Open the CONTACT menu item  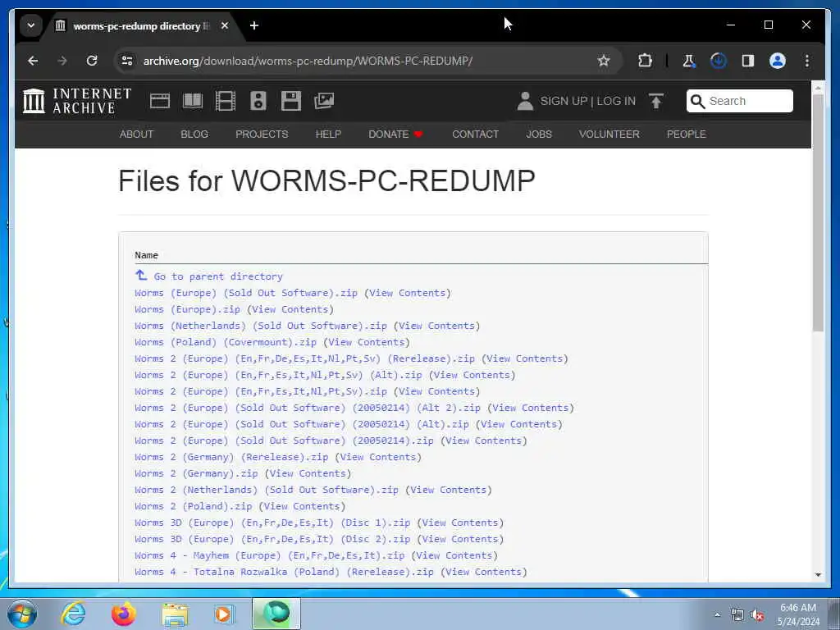(x=475, y=134)
